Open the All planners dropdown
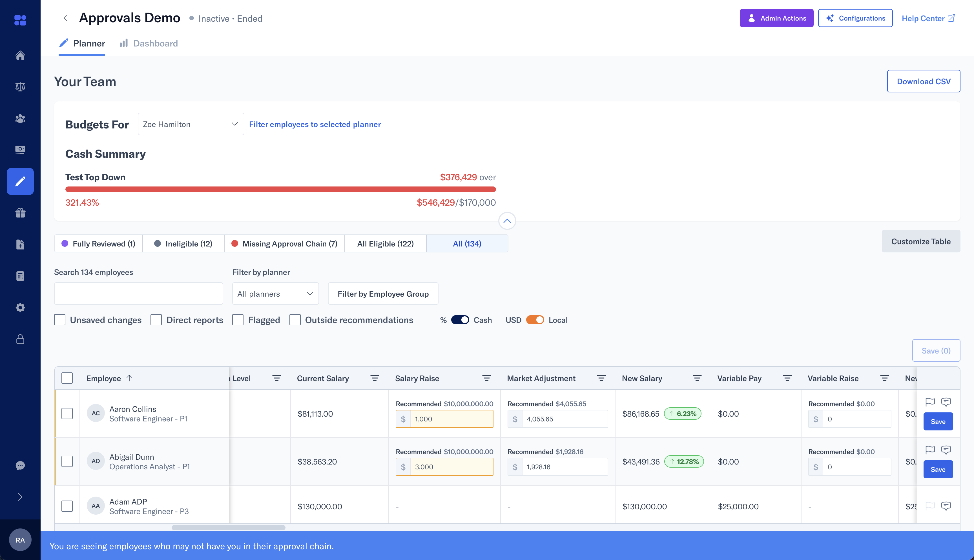This screenshot has width=974, height=560. 275,294
